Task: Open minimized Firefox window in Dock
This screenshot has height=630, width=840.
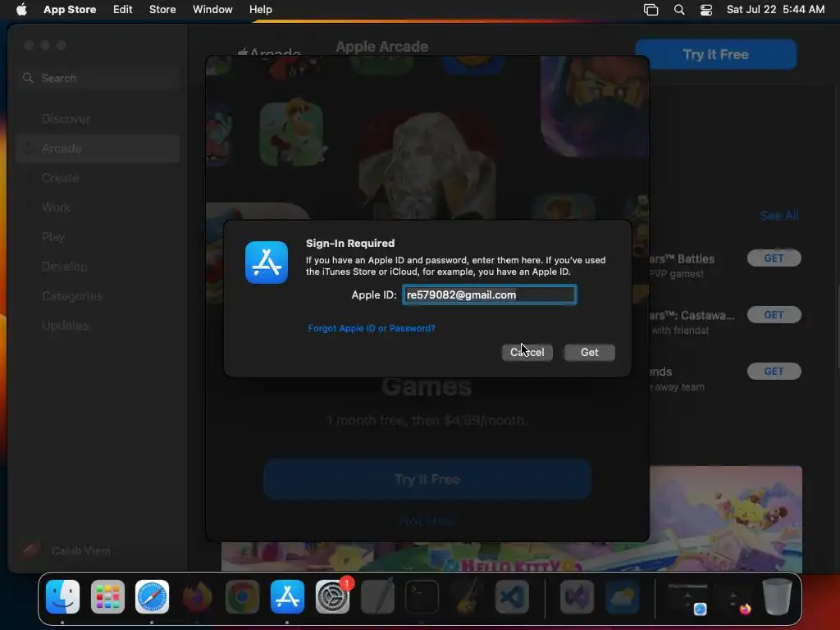Action: 734,598
